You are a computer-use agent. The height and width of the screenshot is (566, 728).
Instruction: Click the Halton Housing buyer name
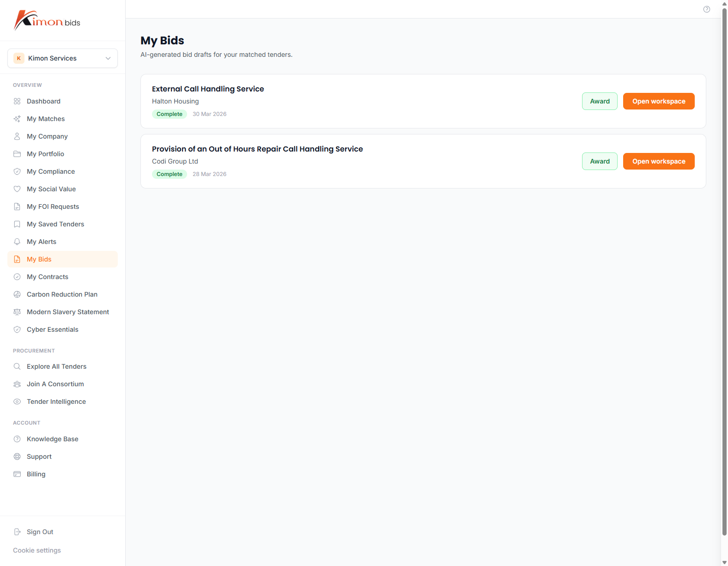(176, 101)
